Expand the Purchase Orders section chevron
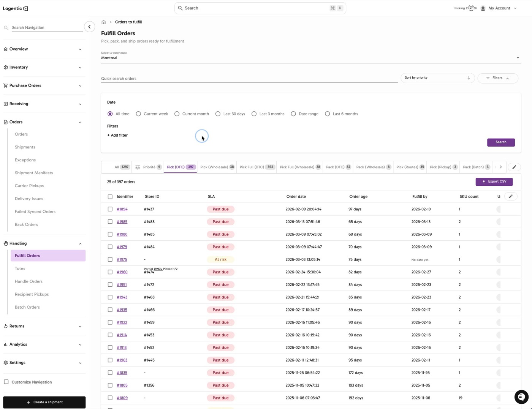Image resolution: width=532 pixels, height=409 pixels. [x=80, y=85]
